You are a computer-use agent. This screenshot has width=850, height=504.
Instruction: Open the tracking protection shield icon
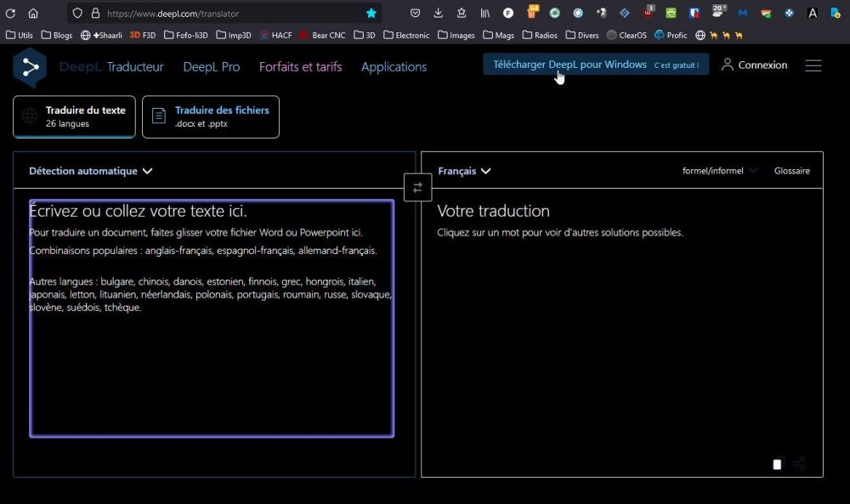coord(77,13)
